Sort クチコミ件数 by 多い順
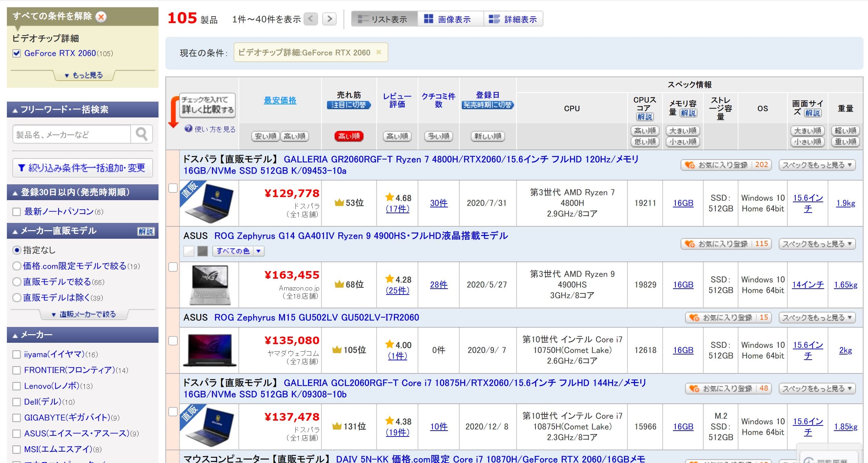 click(439, 136)
